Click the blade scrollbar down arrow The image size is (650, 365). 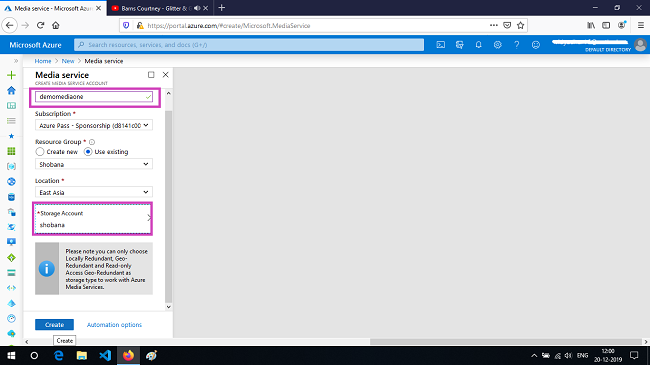pos(168,307)
